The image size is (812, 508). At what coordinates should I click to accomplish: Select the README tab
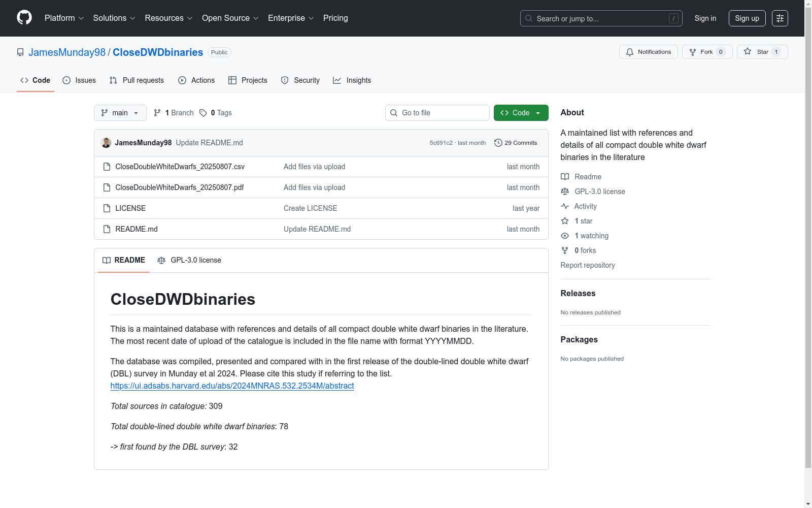[124, 260]
